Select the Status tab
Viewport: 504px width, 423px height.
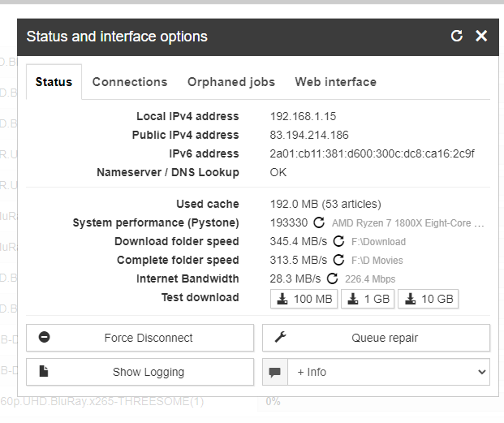(x=54, y=82)
